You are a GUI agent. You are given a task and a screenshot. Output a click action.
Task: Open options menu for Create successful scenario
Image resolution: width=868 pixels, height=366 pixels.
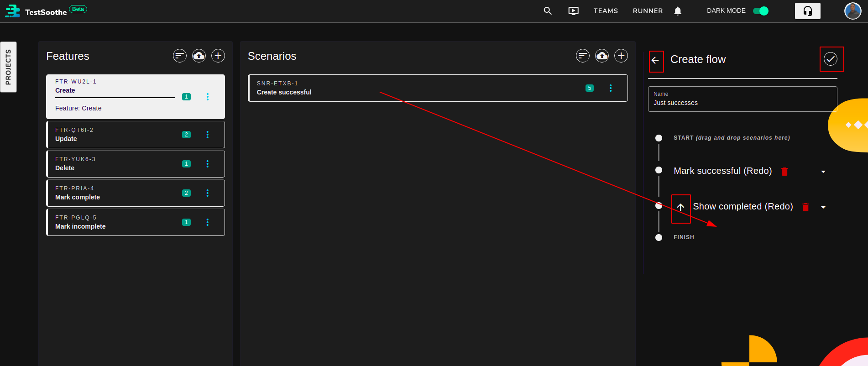(x=611, y=88)
